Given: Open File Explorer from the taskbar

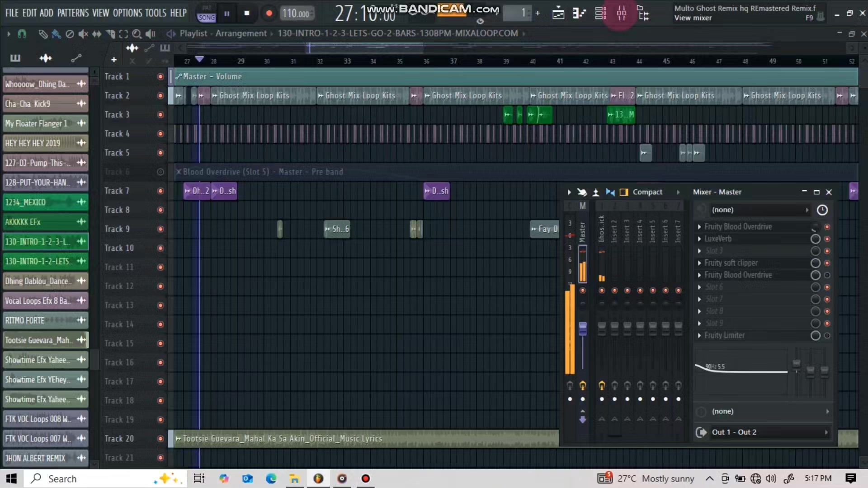Looking at the screenshot, I should 295,479.
